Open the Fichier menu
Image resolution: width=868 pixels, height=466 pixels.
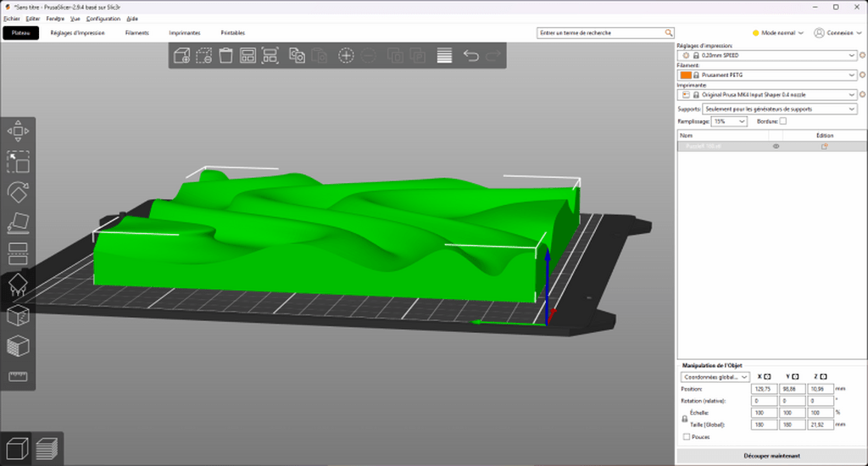coord(11,18)
